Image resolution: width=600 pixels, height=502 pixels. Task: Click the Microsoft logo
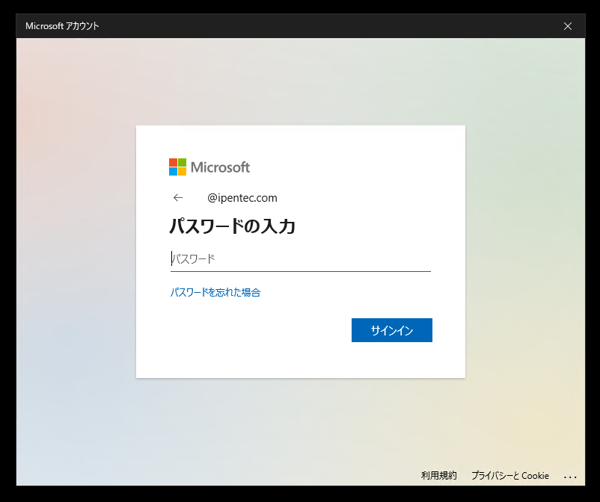[209, 167]
